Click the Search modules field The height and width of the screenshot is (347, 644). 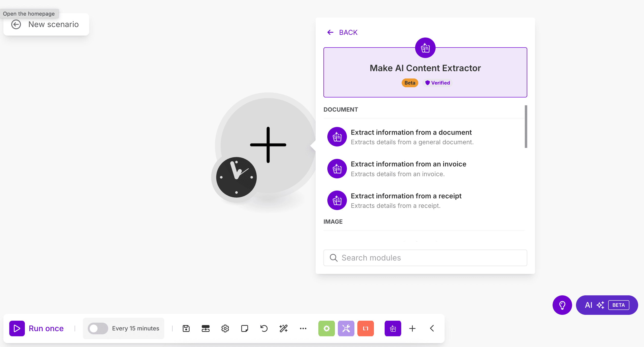tap(425, 258)
